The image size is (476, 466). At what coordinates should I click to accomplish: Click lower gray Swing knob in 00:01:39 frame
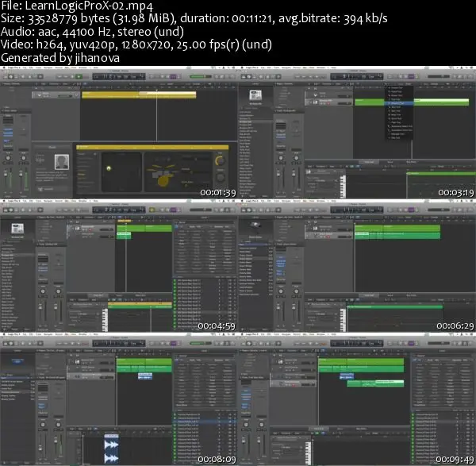tap(221, 177)
